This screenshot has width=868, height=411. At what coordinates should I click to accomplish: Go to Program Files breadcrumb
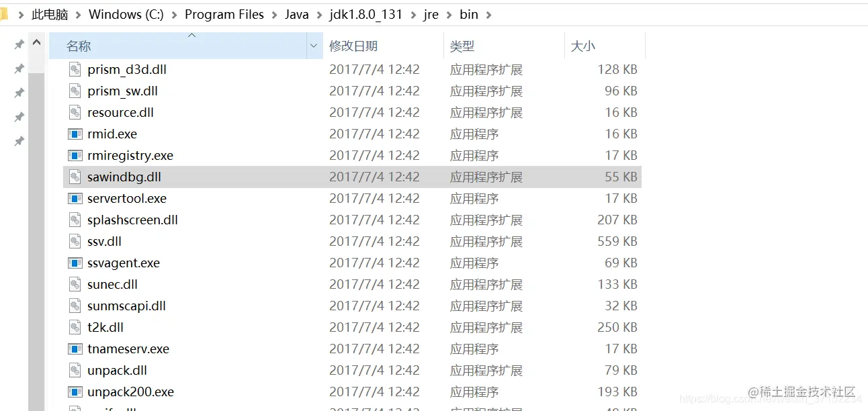coord(224,15)
